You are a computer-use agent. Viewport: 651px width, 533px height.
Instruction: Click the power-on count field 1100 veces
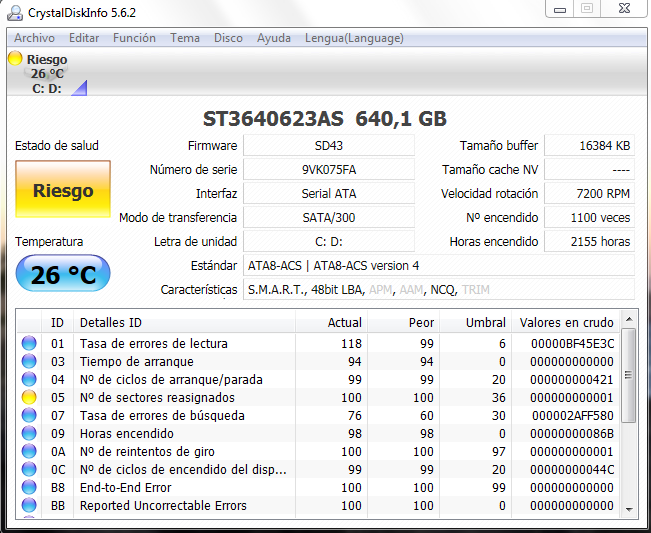pyautogui.click(x=590, y=218)
